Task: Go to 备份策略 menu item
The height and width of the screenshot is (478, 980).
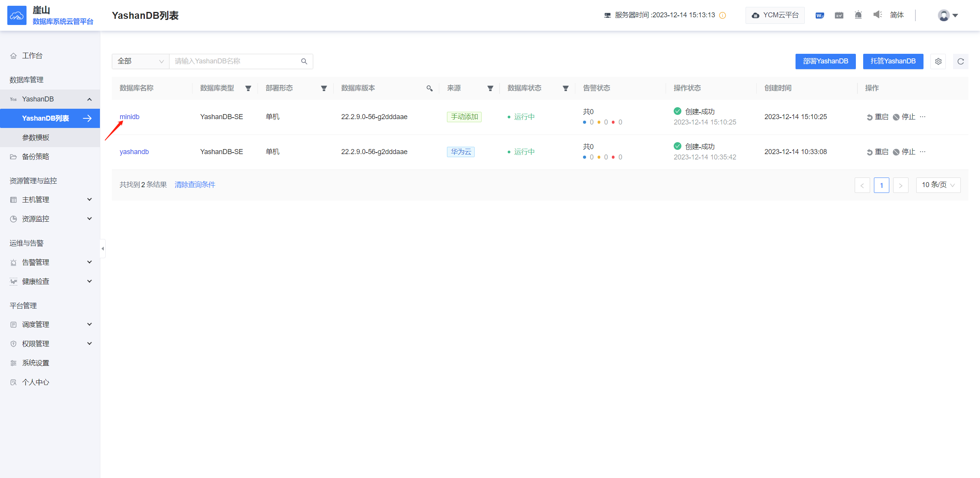Action: (x=35, y=157)
